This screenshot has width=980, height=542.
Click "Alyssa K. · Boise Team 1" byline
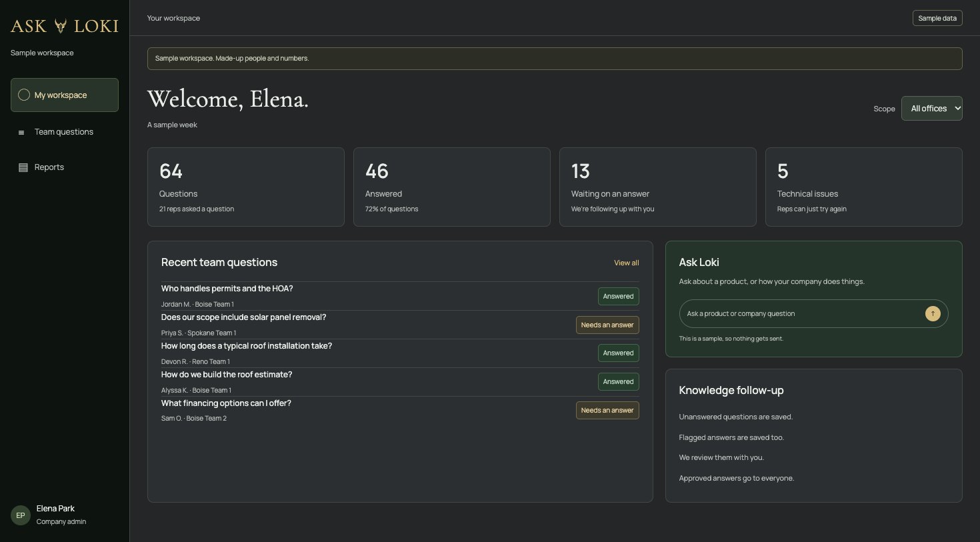tap(196, 391)
